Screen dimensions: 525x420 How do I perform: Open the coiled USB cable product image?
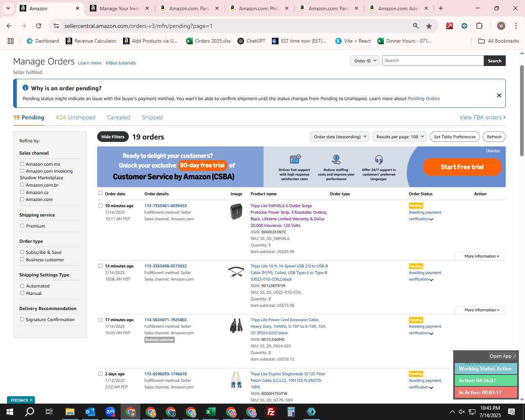(236, 272)
